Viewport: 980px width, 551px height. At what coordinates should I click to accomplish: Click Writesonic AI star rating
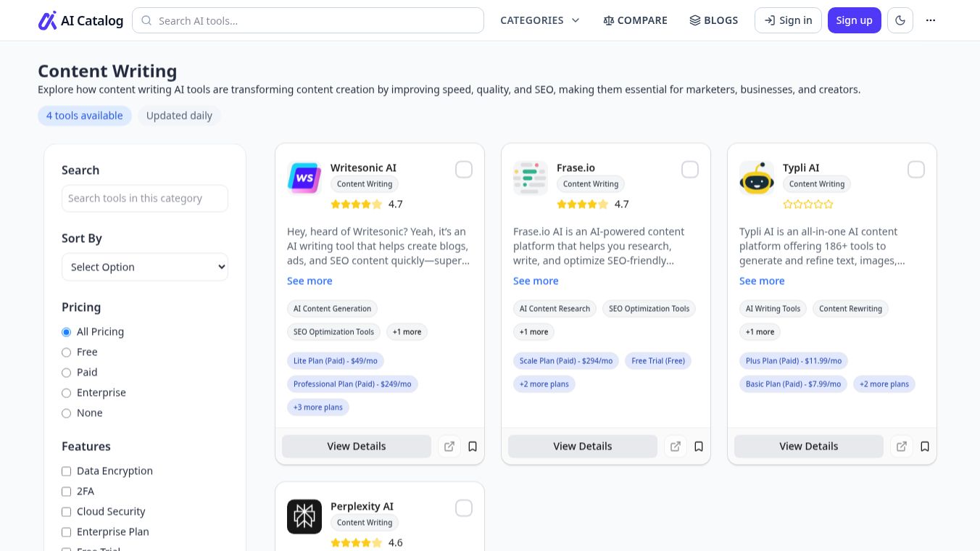357,204
